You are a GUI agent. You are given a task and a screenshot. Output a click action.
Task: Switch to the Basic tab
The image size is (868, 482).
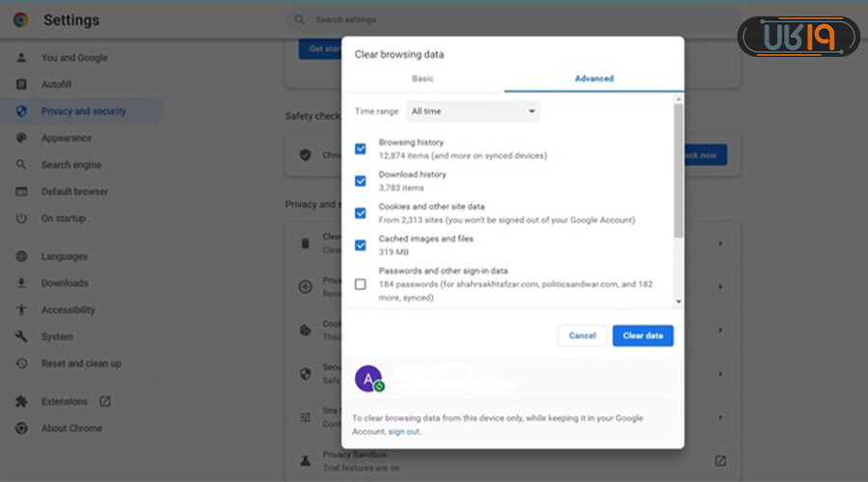coord(422,79)
